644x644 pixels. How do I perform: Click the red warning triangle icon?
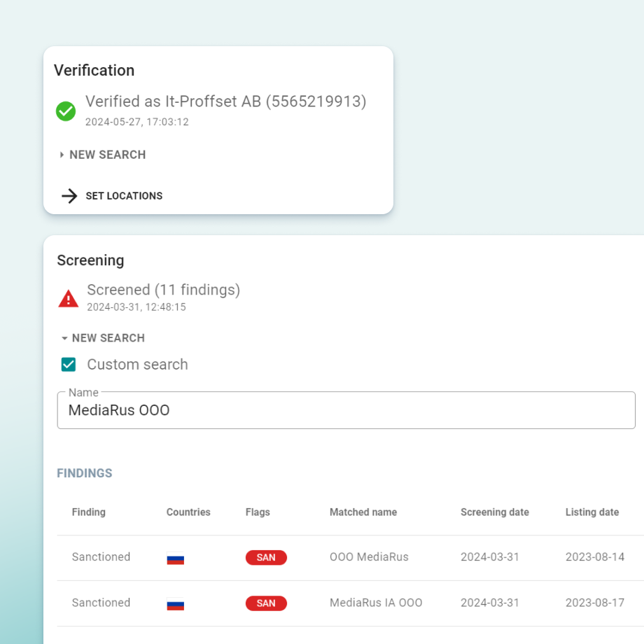click(x=68, y=299)
